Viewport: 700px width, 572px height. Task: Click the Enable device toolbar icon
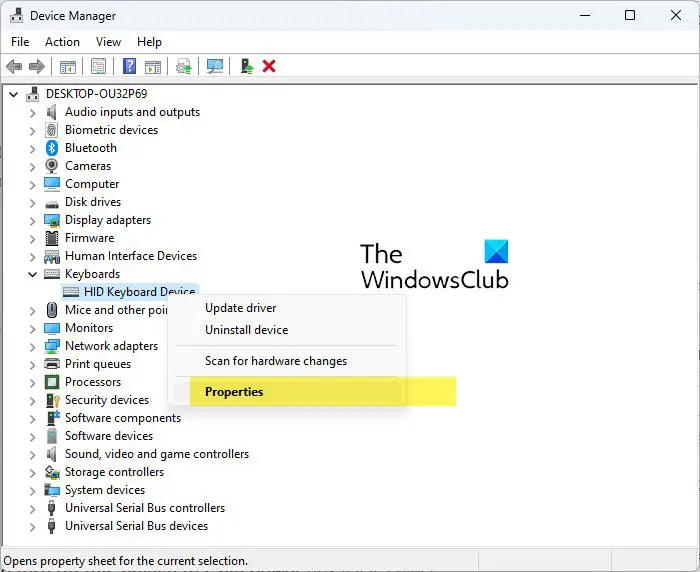[x=246, y=67]
